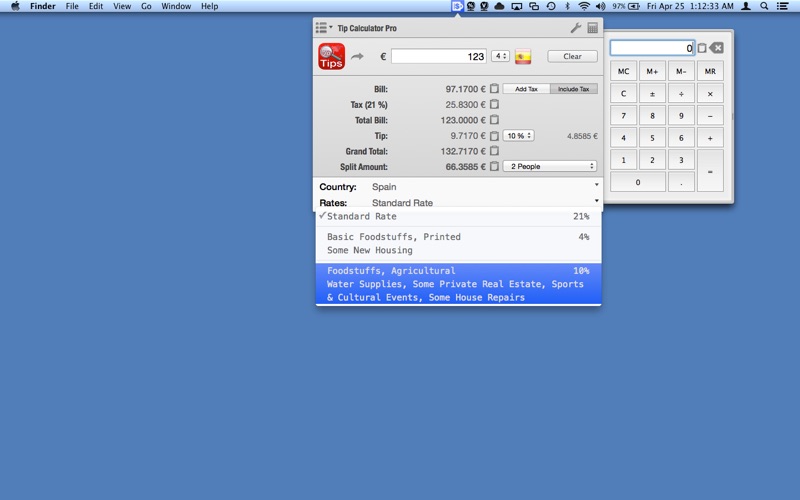Open the Notification Center icon

782,6
